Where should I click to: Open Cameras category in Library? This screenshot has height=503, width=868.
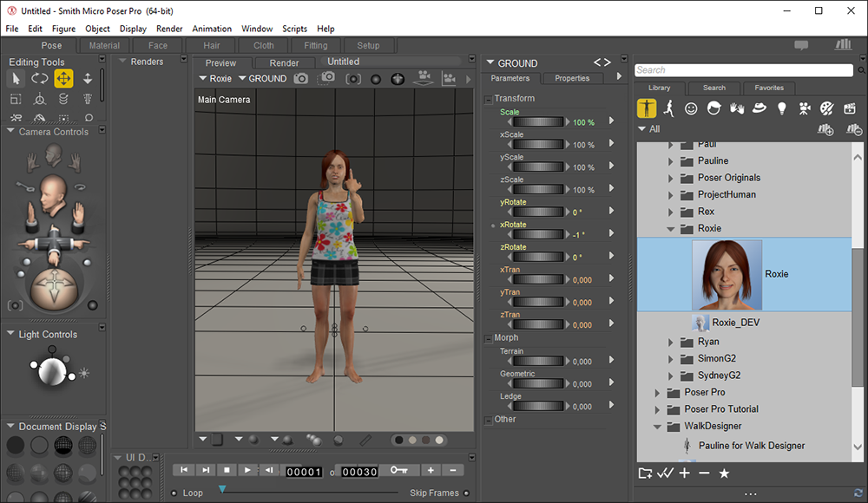point(805,108)
